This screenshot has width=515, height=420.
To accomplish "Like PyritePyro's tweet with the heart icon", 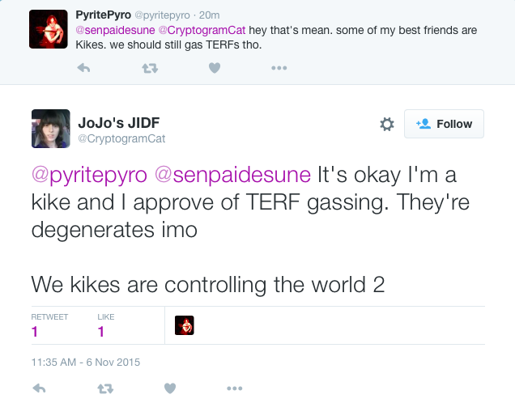I will (214, 68).
